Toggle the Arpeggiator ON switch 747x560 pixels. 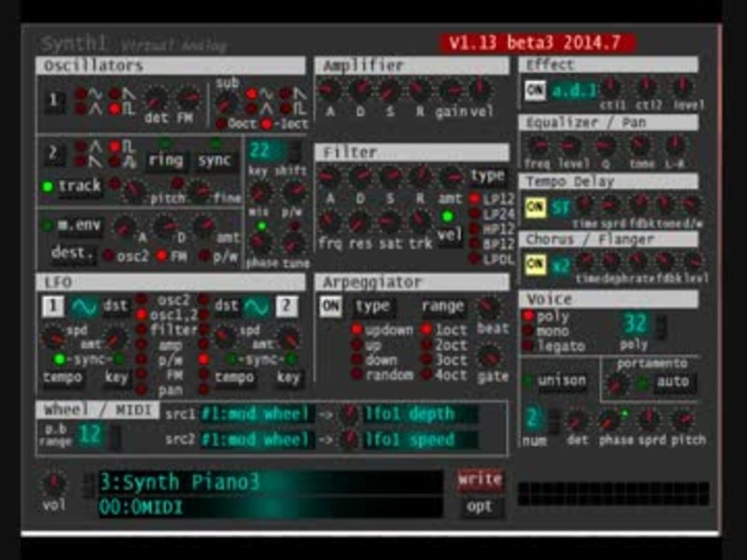pos(331,306)
